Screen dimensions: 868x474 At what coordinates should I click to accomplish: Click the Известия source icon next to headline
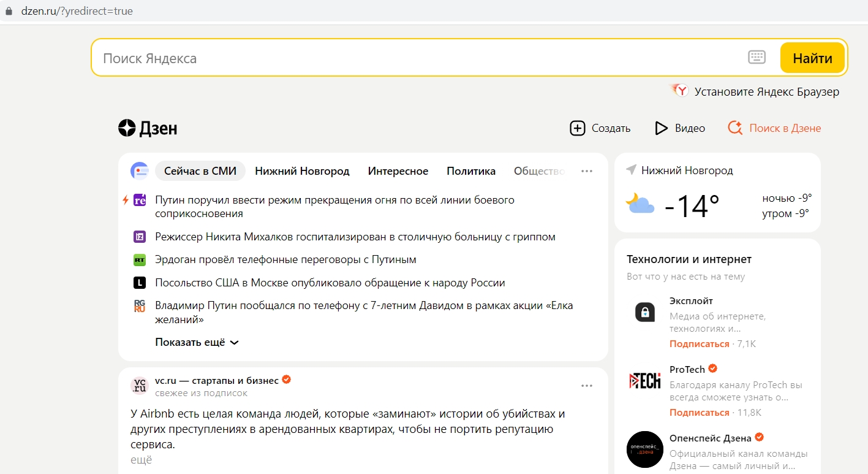(140, 237)
